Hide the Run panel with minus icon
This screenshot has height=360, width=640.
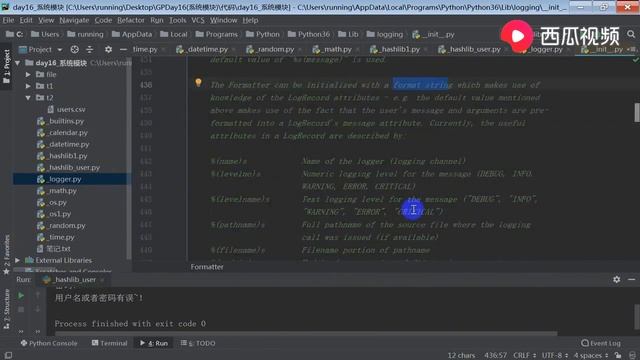(x=631, y=280)
